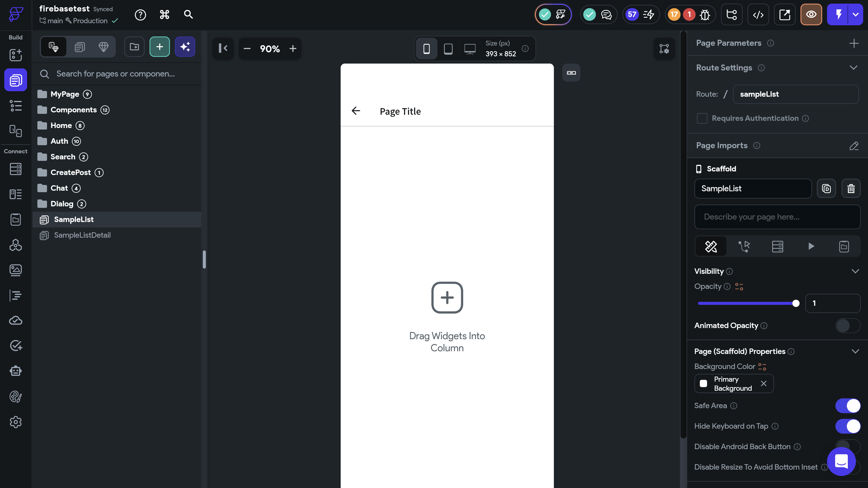The image size is (868, 488).
Task: Click the keyboard shortcuts command icon
Action: (165, 14)
